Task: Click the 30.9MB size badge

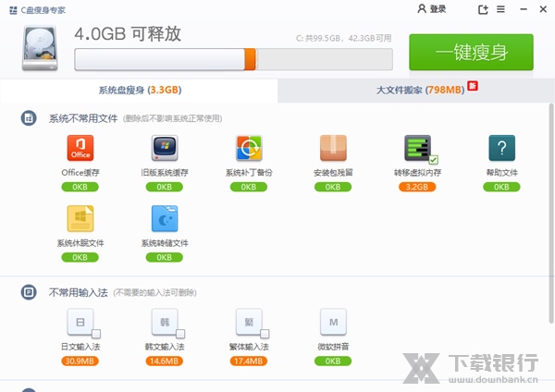Action: (x=80, y=361)
